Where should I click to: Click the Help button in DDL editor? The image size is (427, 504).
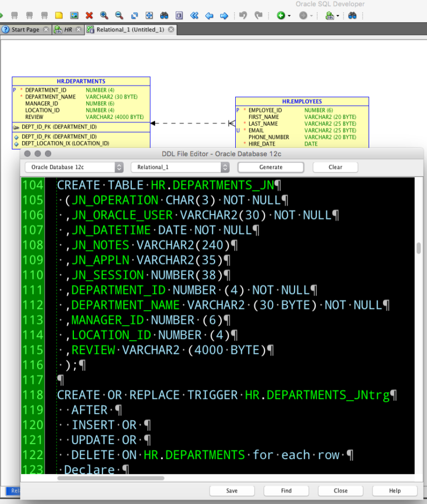click(395, 491)
